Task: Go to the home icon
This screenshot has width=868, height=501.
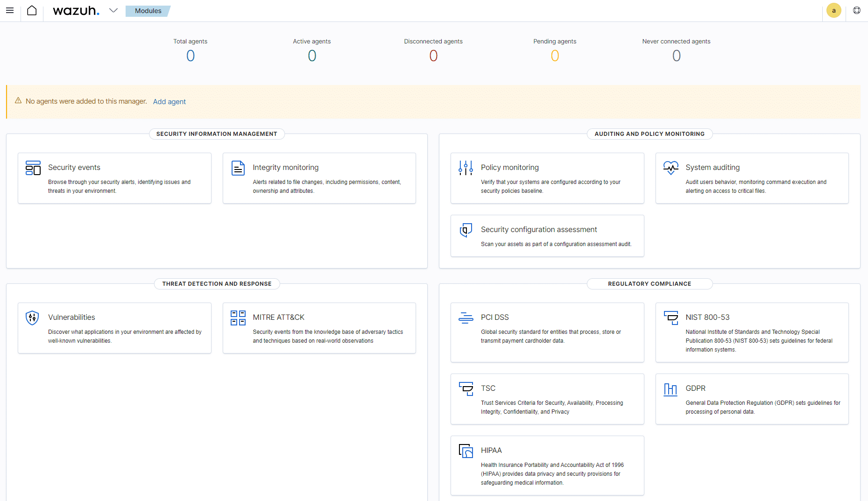Action: (x=32, y=10)
